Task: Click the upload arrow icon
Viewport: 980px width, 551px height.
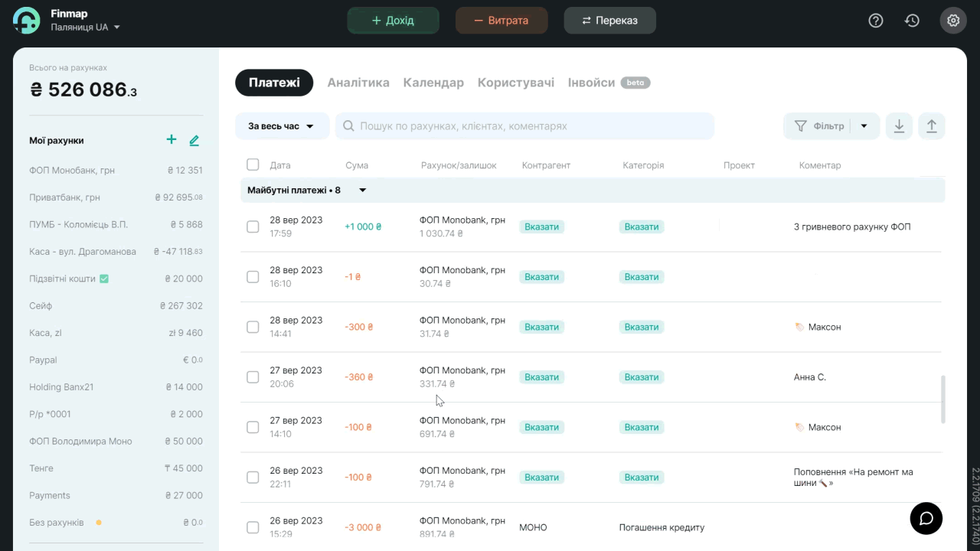Action: (x=932, y=126)
